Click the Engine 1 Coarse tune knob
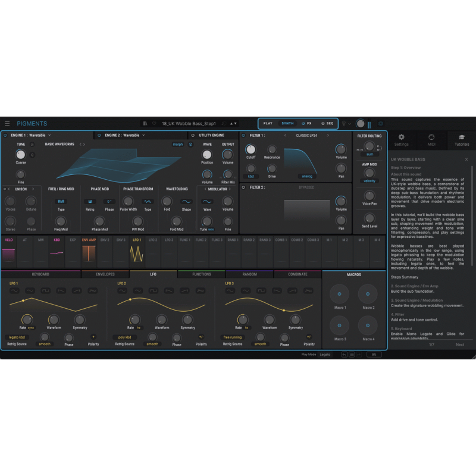 [21, 155]
